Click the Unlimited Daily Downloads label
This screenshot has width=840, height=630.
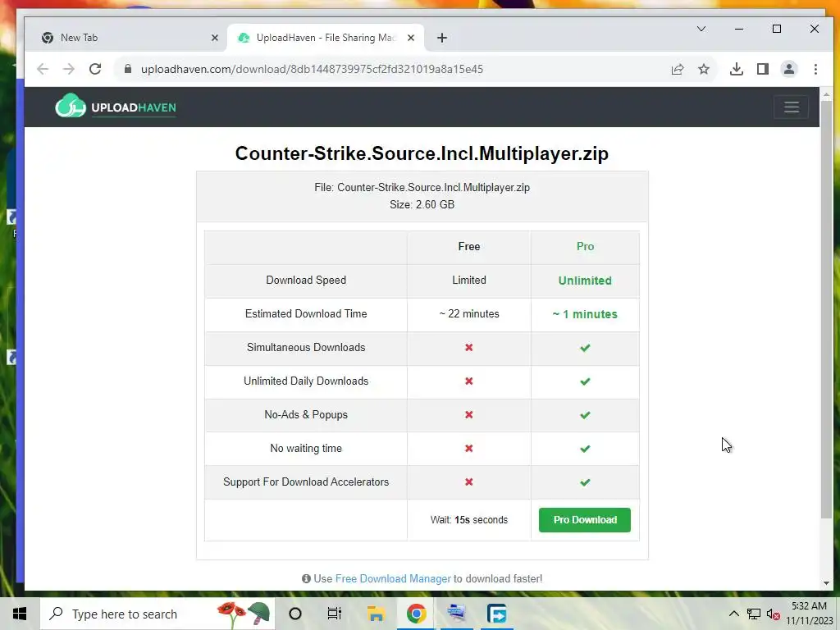point(306,381)
